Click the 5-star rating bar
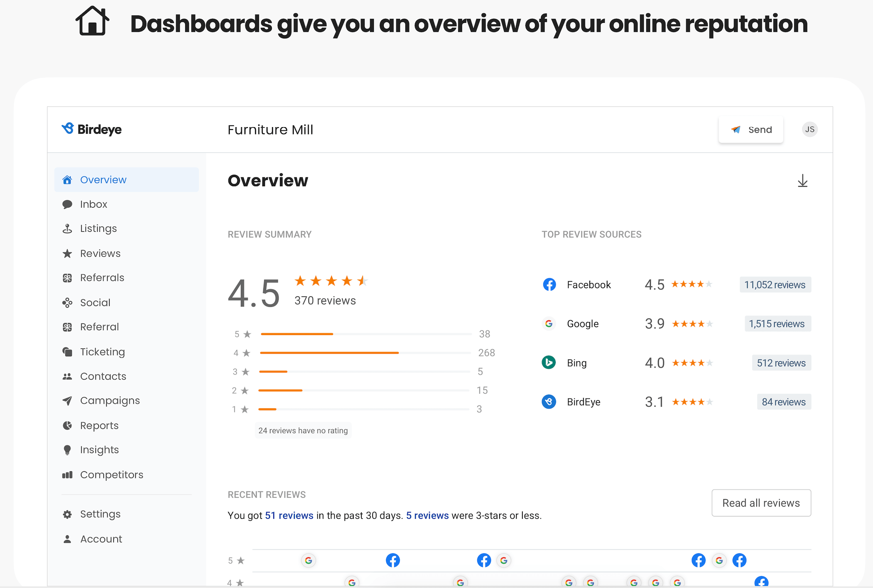Image resolution: width=873 pixels, height=588 pixels. (x=366, y=334)
